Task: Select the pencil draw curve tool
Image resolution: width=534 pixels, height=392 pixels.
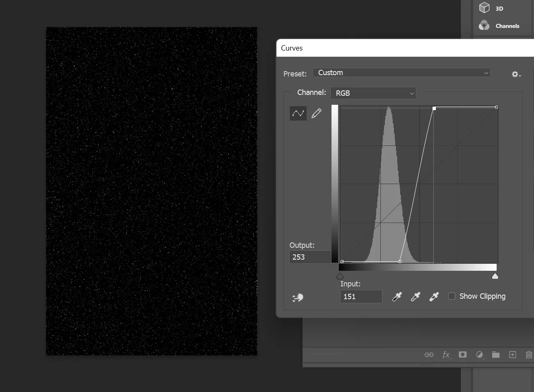Action: pos(316,113)
